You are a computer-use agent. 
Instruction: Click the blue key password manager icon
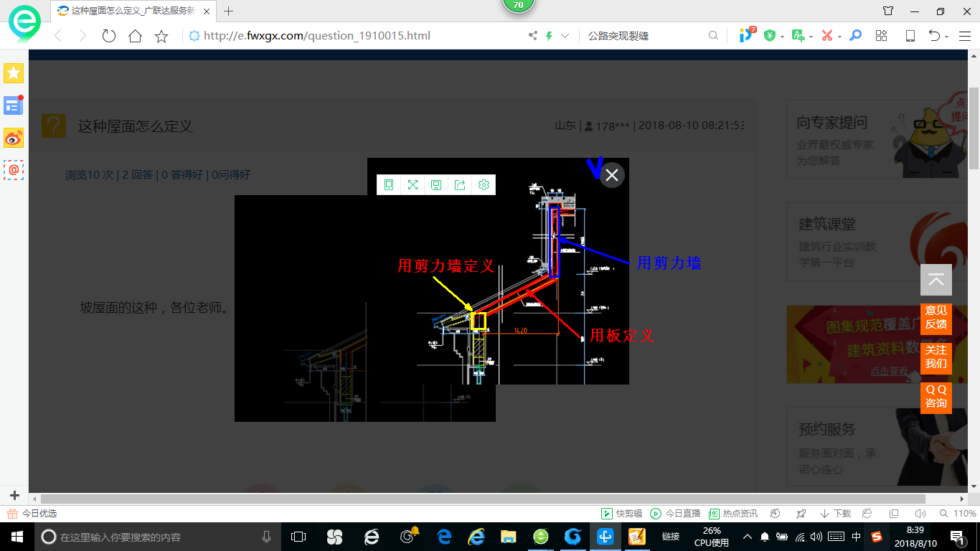(x=855, y=36)
